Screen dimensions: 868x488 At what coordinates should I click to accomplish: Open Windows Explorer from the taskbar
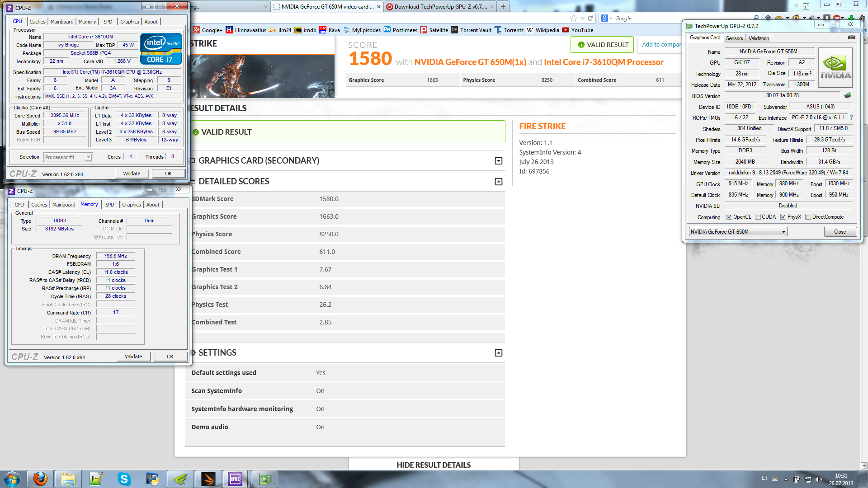coord(68,479)
